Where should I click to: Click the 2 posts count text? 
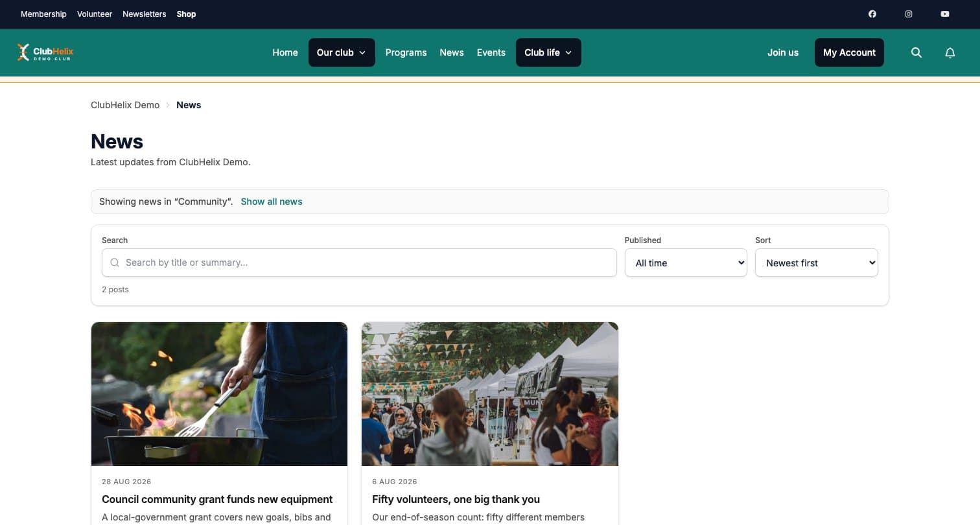[115, 290]
